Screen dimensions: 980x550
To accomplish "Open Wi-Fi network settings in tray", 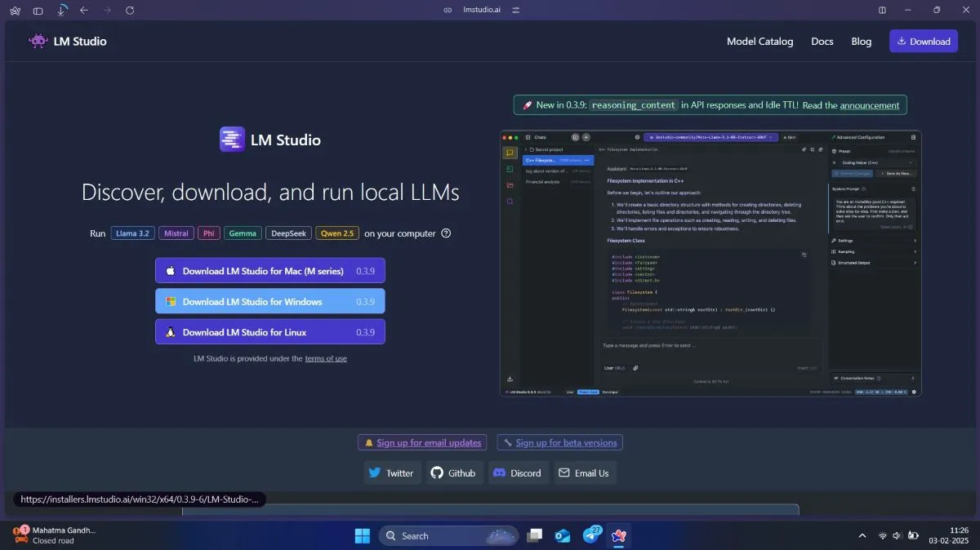I will pos(883,536).
